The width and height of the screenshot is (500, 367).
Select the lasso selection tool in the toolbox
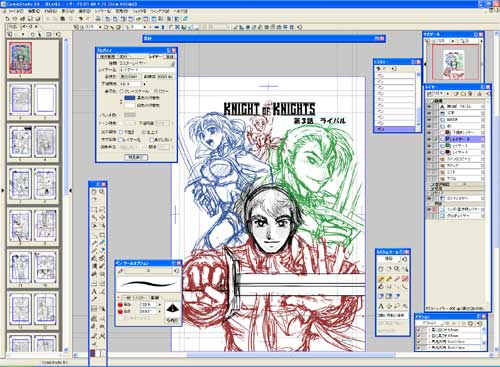click(102, 210)
